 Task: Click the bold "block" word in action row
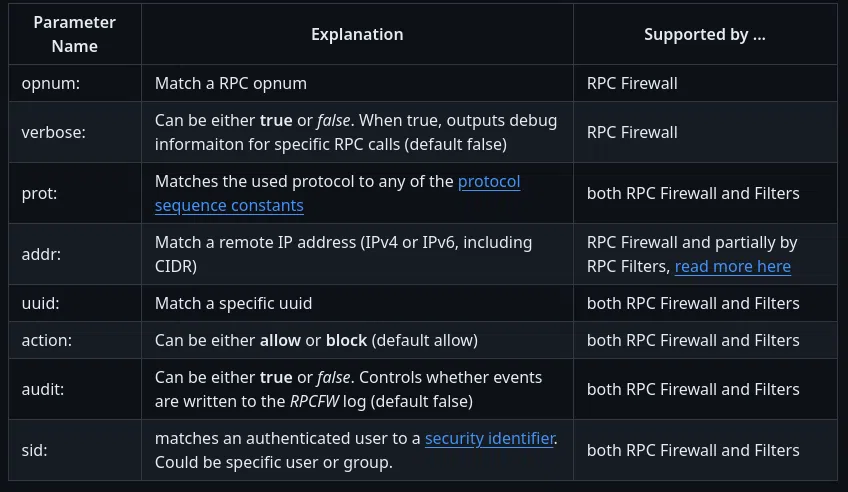[x=346, y=340]
